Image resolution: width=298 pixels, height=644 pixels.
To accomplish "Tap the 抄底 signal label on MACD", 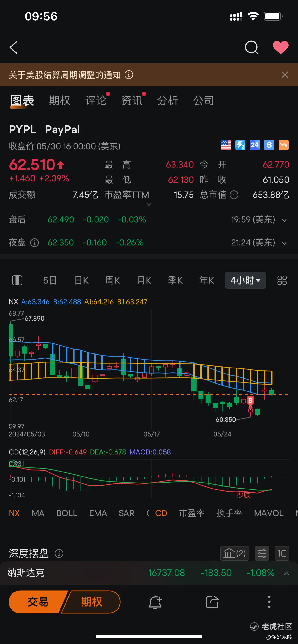I will pyautogui.click(x=243, y=495).
